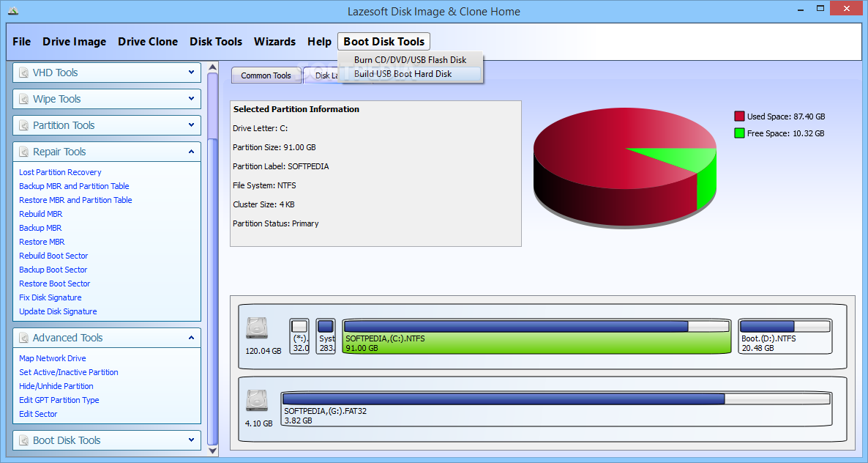
Task: Click the 'Partition Label: SOFTPEDIA' text
Action: (x=280, y=166)
